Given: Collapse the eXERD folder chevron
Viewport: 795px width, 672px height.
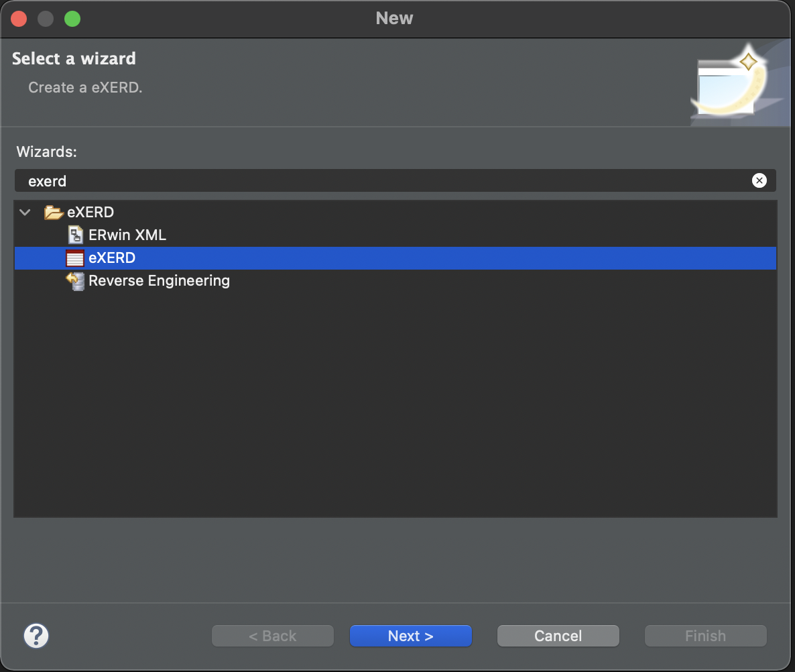Looking at the screenshot, I should pos(25,212).
